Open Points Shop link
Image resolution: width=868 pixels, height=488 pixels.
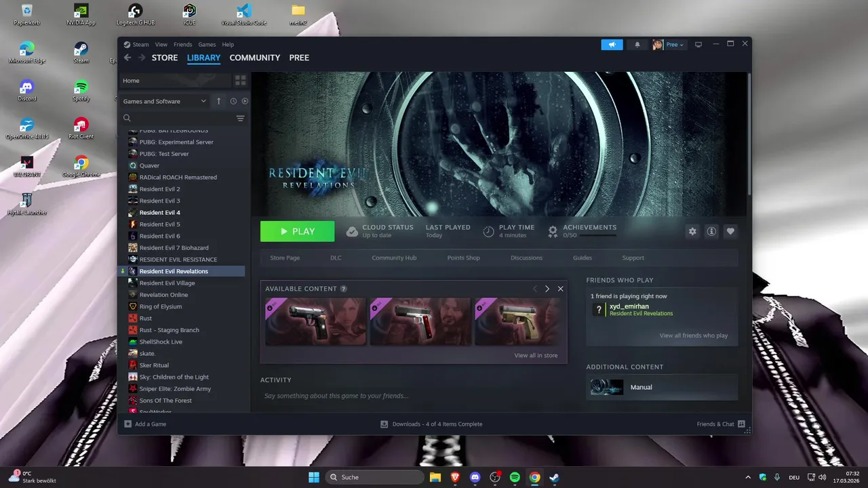463,258
